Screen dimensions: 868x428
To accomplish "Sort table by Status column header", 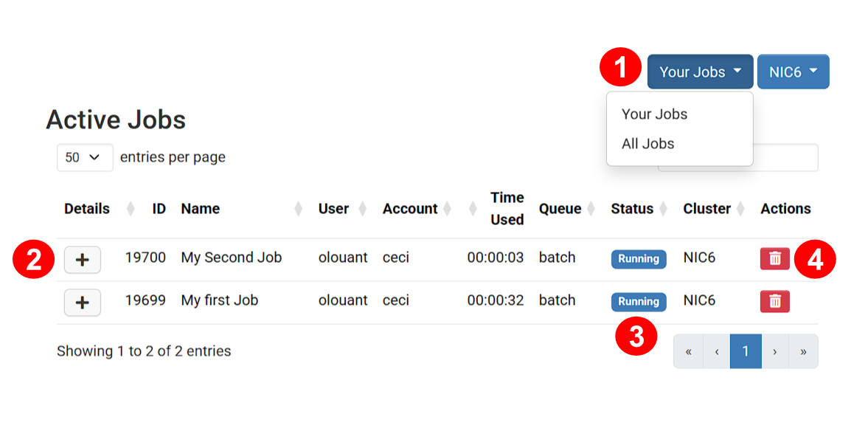I will click(632, 209).
